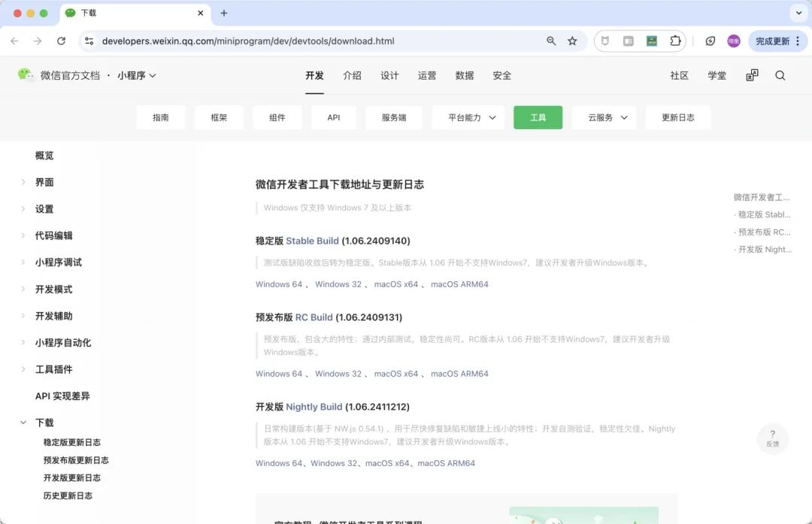
Task: Click the 更新日志 button
Action: coord(678,117)
